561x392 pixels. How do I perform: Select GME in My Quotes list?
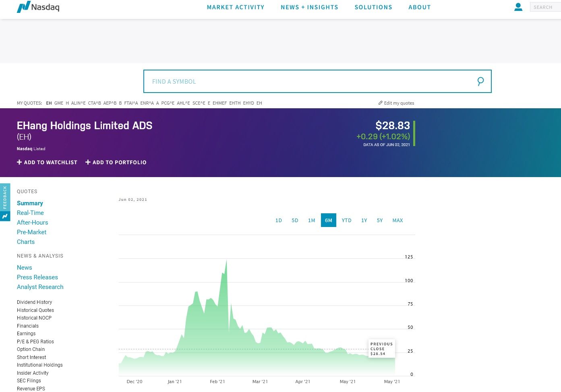point(59,103)
